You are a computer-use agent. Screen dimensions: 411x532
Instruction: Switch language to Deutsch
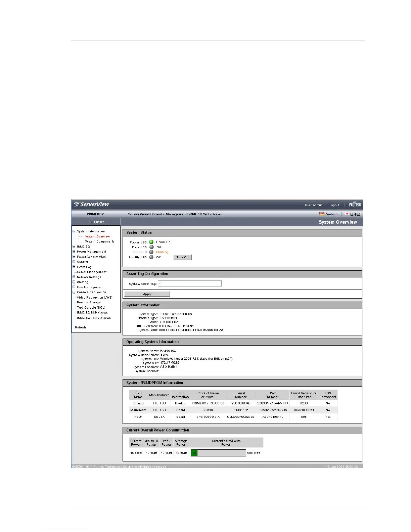[x=331, y=214]
